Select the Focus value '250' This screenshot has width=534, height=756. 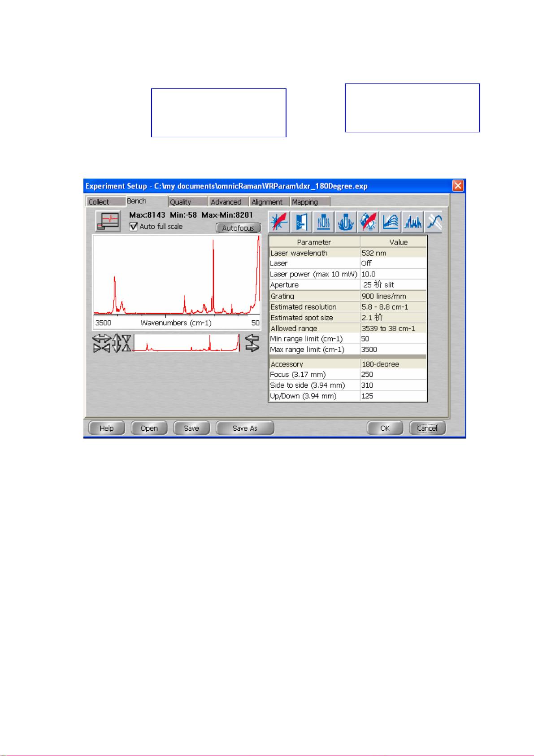tap(393, 375)
